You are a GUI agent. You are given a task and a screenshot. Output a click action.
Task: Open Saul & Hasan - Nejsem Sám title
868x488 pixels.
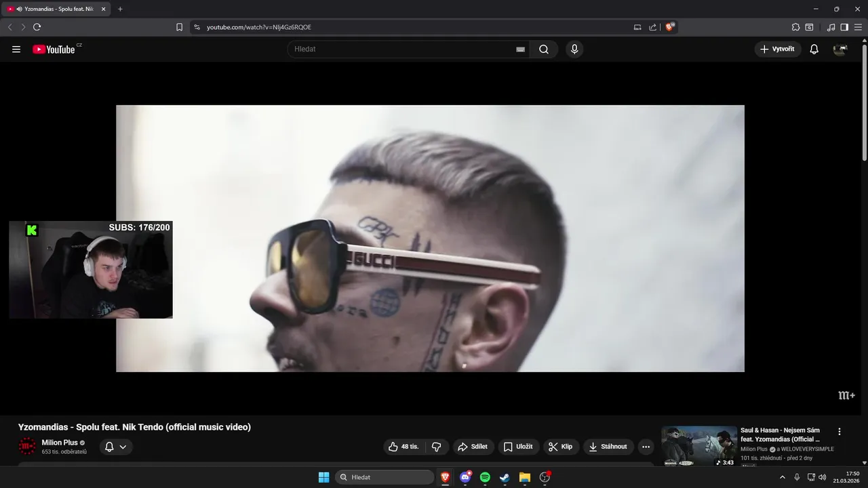pyautogui.click(x=781, y=434)
